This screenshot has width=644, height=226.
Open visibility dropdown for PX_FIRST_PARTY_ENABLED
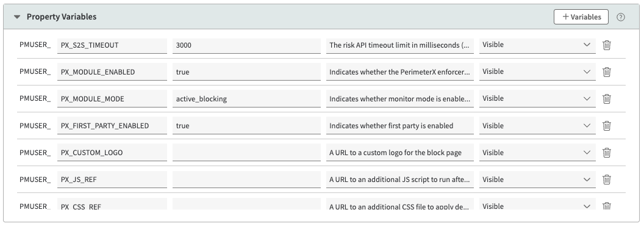[x=537, y=126]
